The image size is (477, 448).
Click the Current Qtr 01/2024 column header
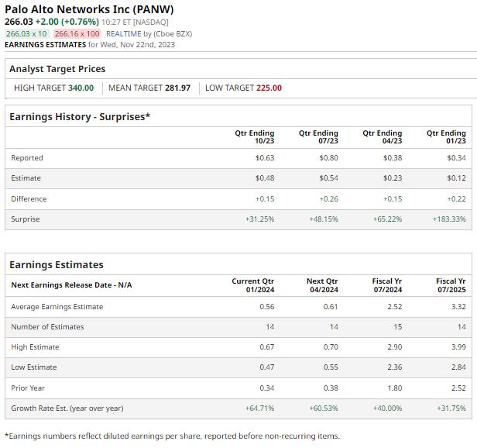coord(253,285)
